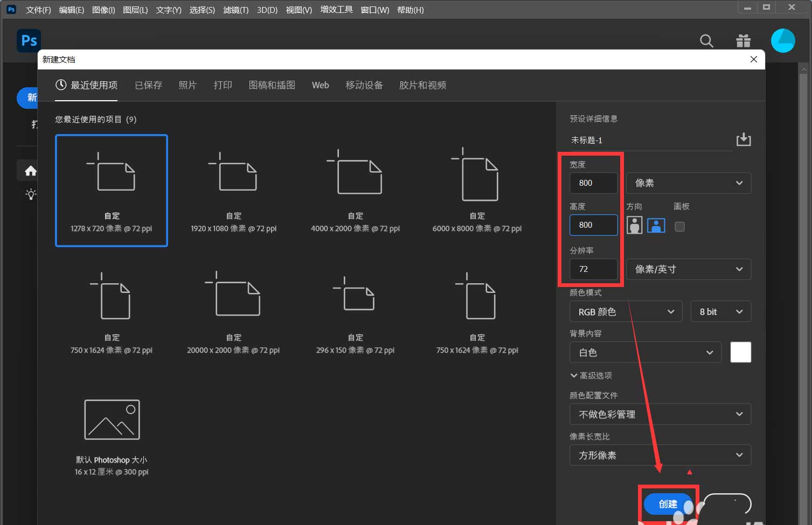This screenshot has width=812, height=525.
Task: Open the 白色 background content dropdown
Action: click(646, 353)
